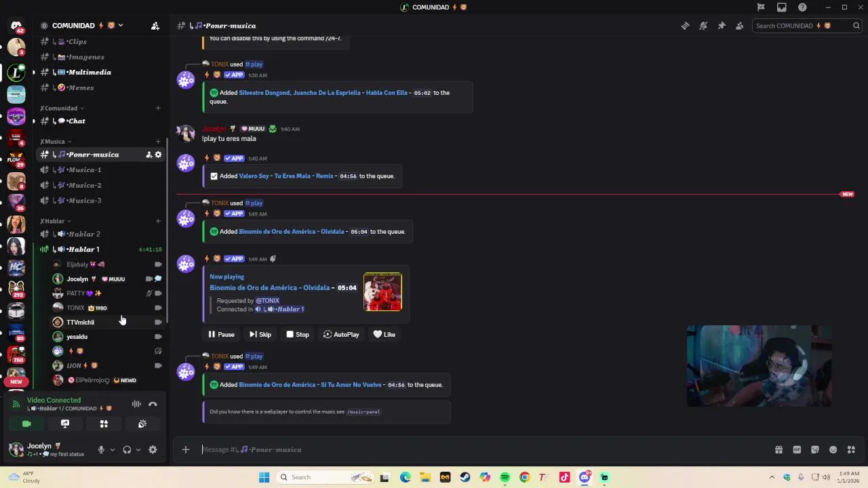The height and width of the screenshot is (488, 868).
Task: Open Olvidala album art thumbnail
Action: click(x=382, y=292)
